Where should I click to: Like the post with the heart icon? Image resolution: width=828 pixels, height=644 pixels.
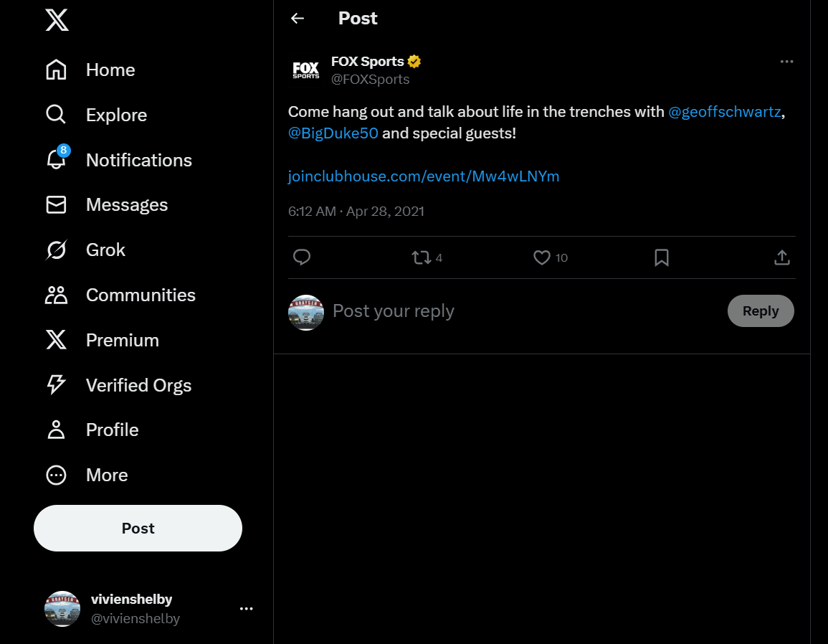(x=542, y=257)
